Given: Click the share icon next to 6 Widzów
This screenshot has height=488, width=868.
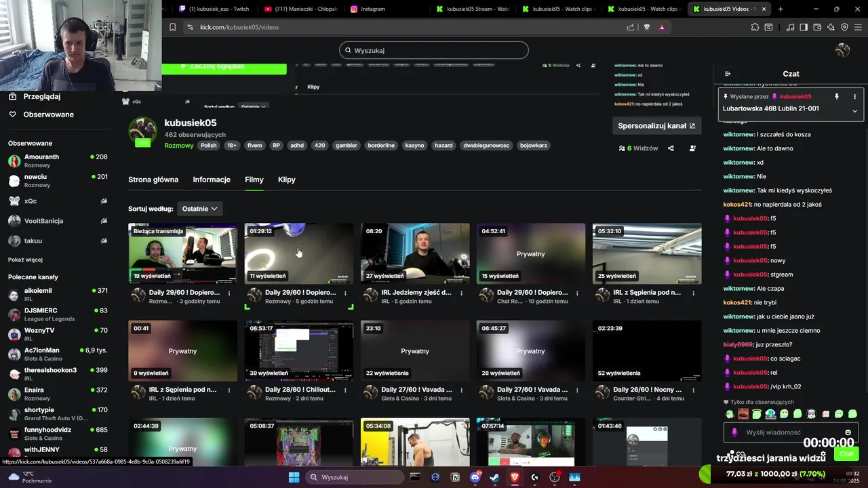Looking at the screenshot, I should click(x=671, y=148).
